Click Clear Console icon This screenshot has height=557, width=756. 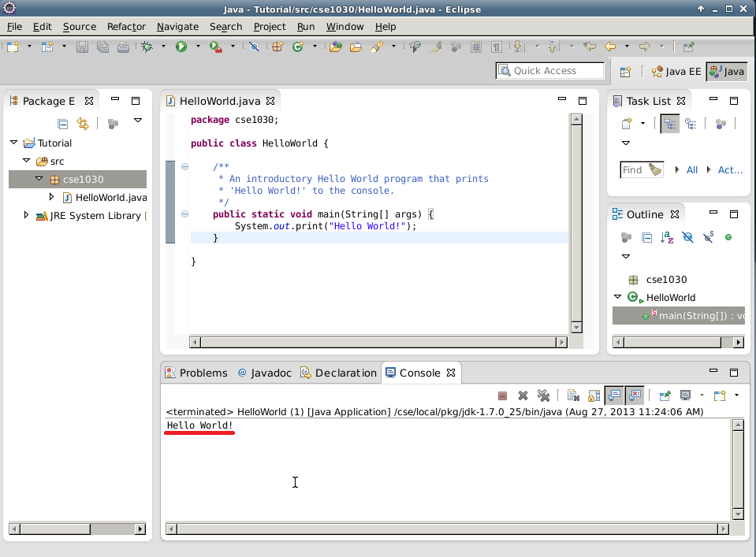click(573, 395)
